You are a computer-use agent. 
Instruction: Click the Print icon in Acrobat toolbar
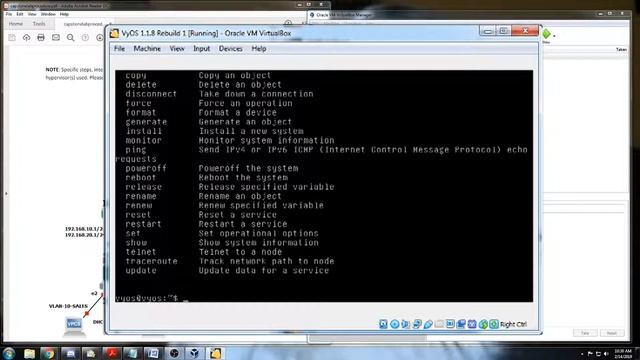41,38
